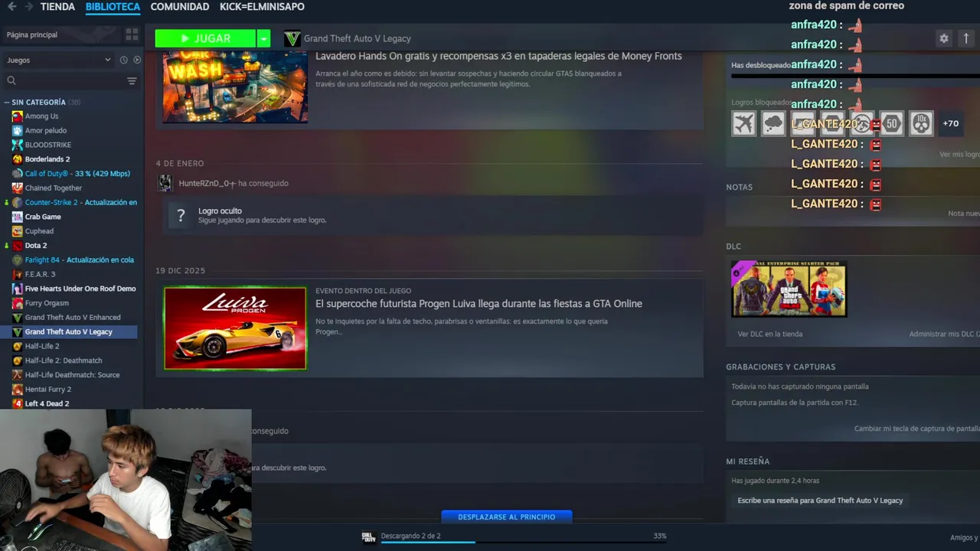Select Half-Life 2 in the library

click(x=42, y=347)
